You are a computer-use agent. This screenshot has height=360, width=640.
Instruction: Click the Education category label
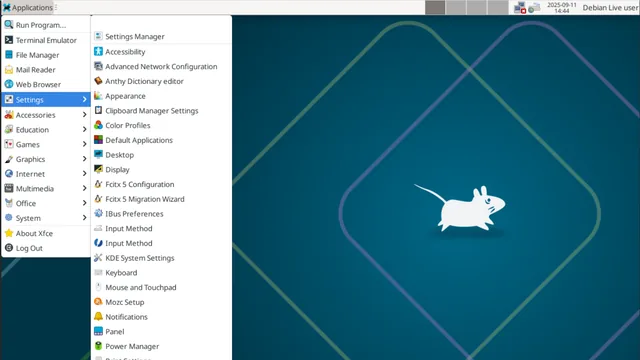pos(32,129)
